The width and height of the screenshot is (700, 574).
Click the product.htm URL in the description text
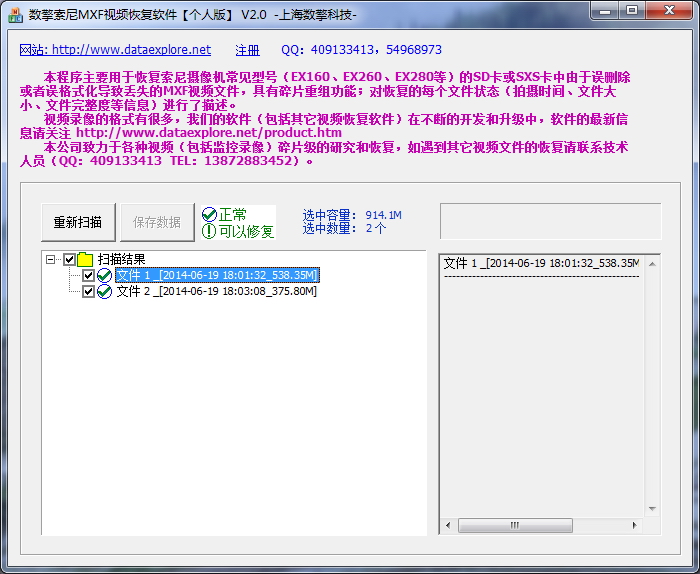(209, 133)
